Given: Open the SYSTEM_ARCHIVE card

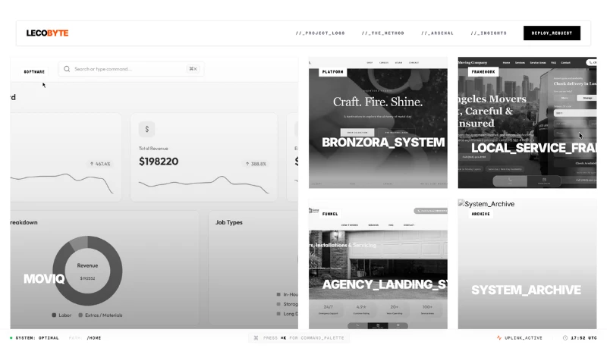Looking at the screenshot, I should pos(527,264).
